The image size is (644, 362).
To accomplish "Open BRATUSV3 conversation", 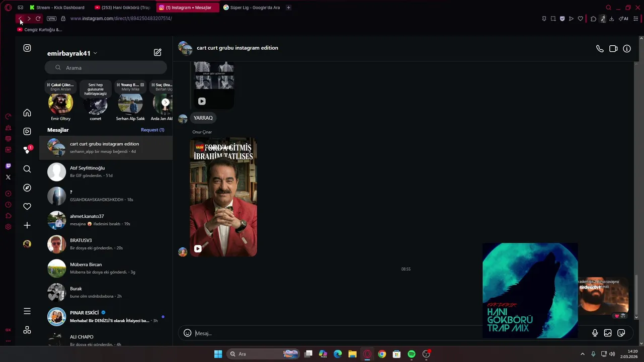I will (x=106, y=244).
